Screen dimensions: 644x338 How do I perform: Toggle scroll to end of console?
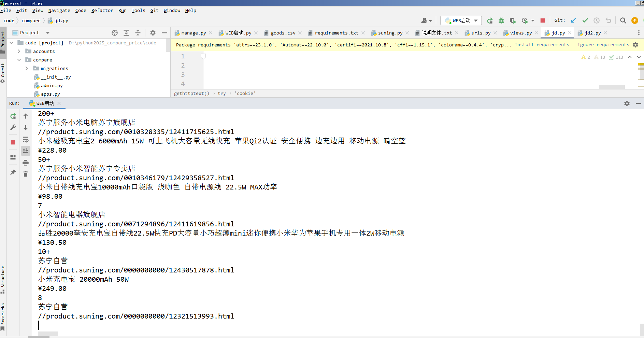pyautogui.click(x=26, y=151)
